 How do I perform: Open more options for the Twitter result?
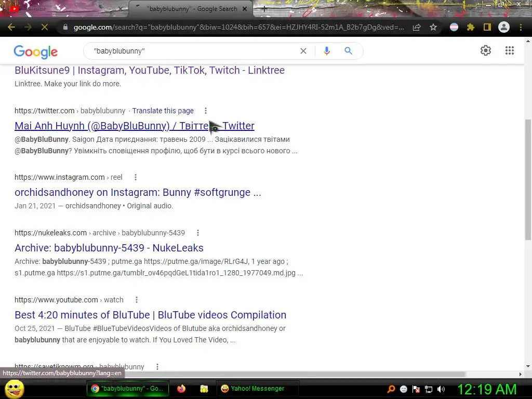(x=205, y=111)
